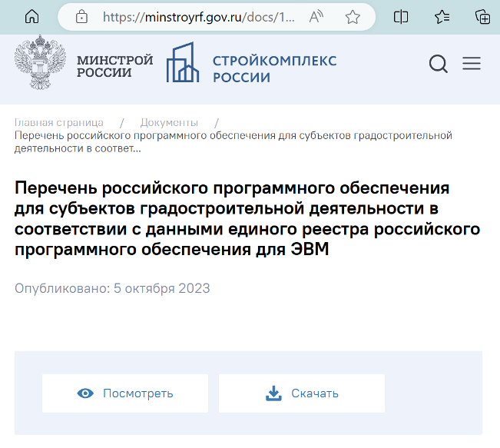Viewport: 500px width, 448px height.
Task: Open split screen view
Action: 401,17
